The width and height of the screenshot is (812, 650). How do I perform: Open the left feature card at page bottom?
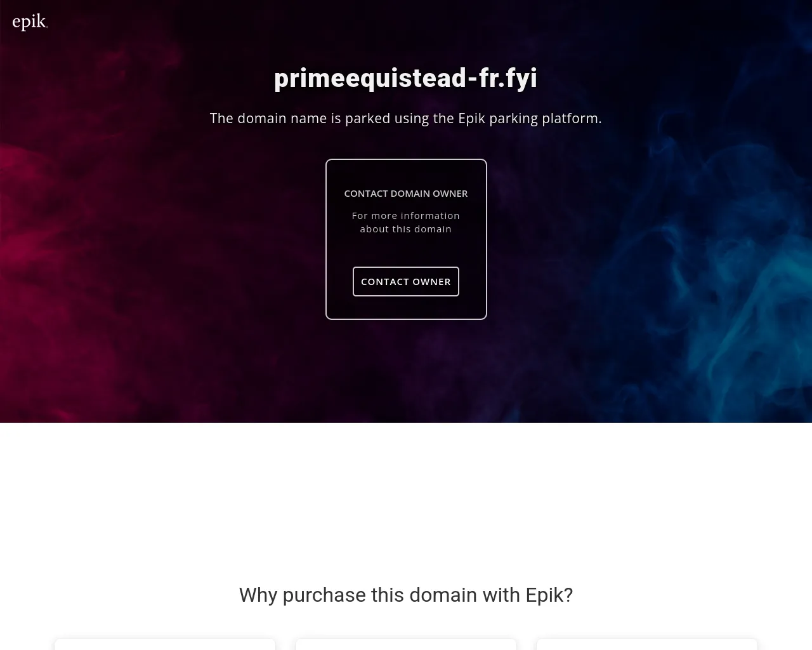[165, 644]
